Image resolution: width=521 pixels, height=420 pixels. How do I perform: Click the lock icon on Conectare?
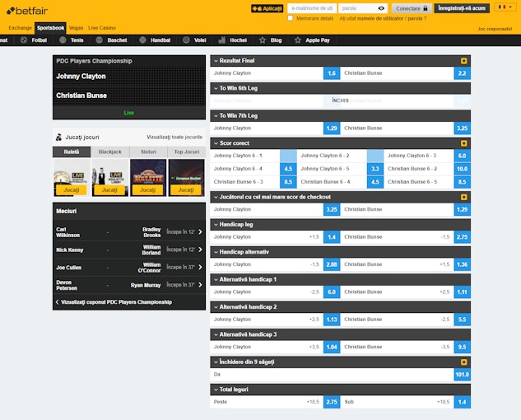click(426, 8)
